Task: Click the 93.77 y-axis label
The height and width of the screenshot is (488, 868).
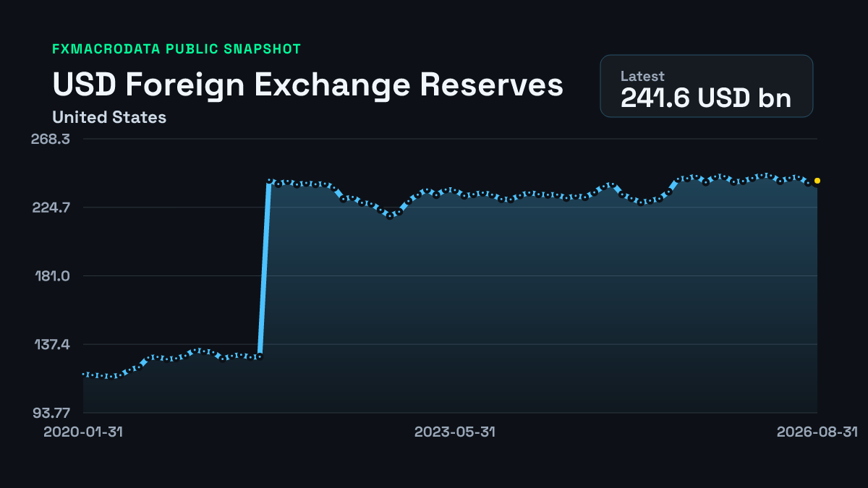Action: pos(51,413)
